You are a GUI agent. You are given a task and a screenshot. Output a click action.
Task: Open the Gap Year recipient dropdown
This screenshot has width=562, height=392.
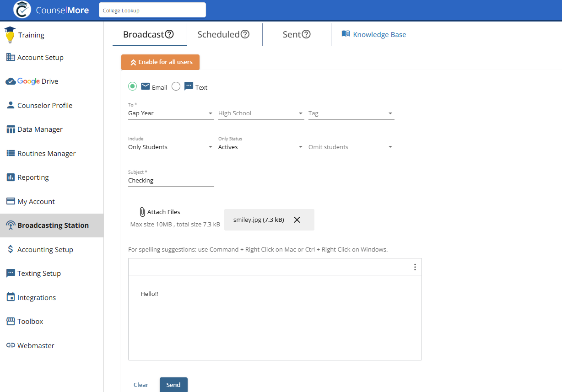171,113
